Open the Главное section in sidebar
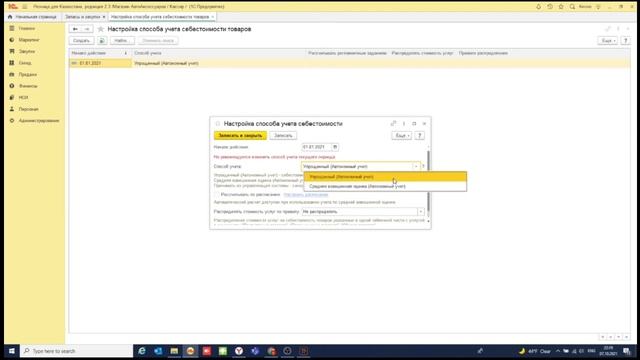Viewport: 640px width, 360px height. [27, 29]
